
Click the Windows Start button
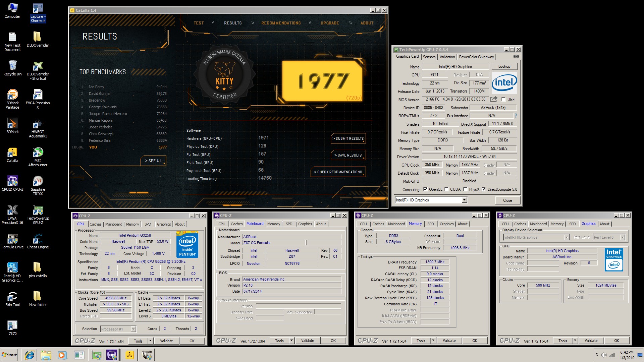[x=9, y=355]
